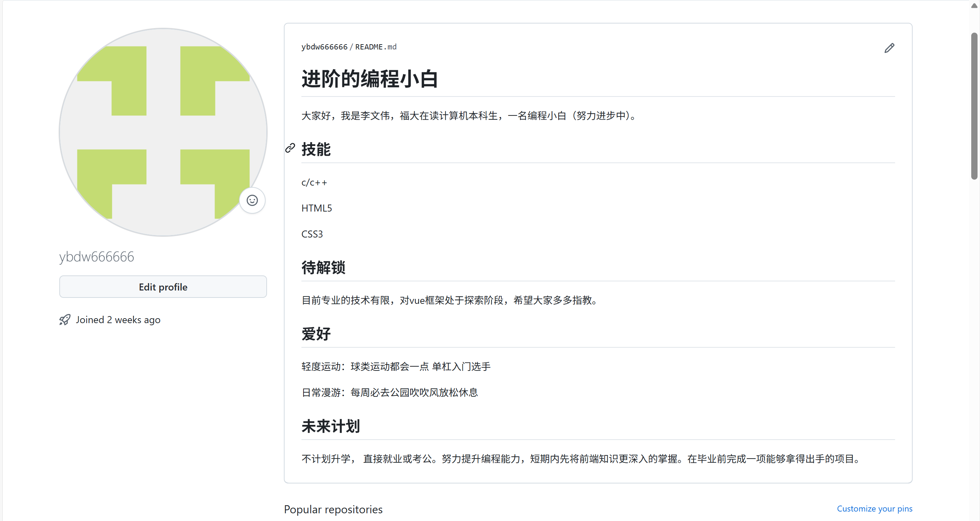Click the HTML5 skill line
980x521 pixels.
tap(316, 208)
